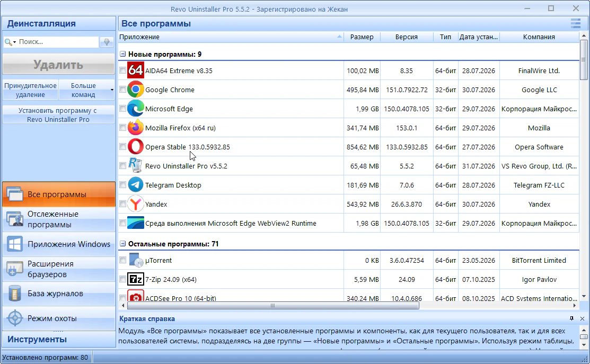Screen dimensions: 590x364
Task: Tick the Revo Uninstaller Pro checkbox
Action: (x=122, y=166)
